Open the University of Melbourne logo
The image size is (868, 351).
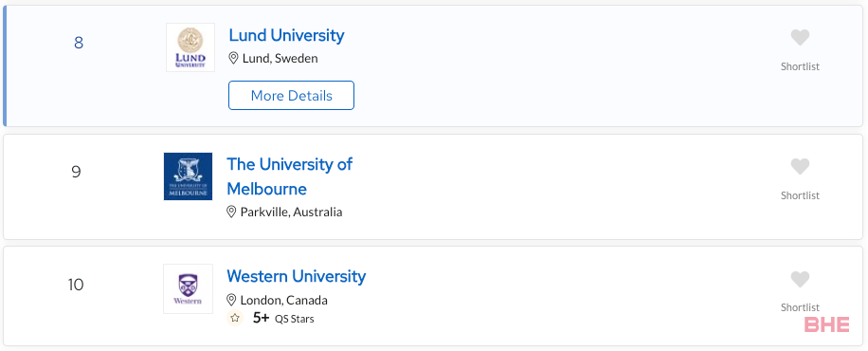point(189,176)
